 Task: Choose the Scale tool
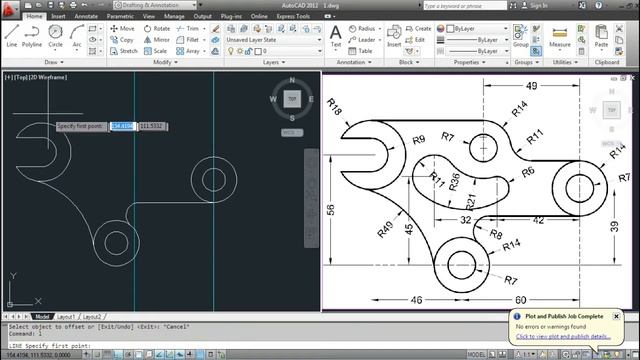tap(155, 51)
